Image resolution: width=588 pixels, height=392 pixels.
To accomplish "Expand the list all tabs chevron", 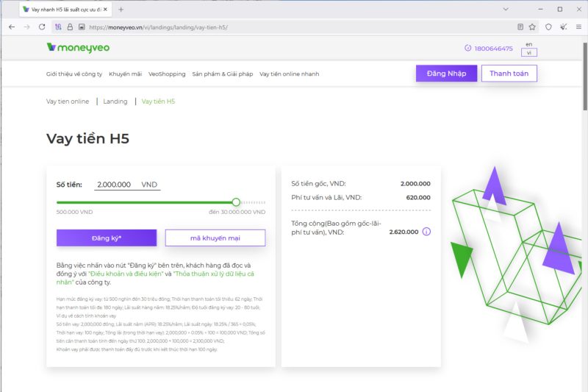I will click(x=506, y=10).
